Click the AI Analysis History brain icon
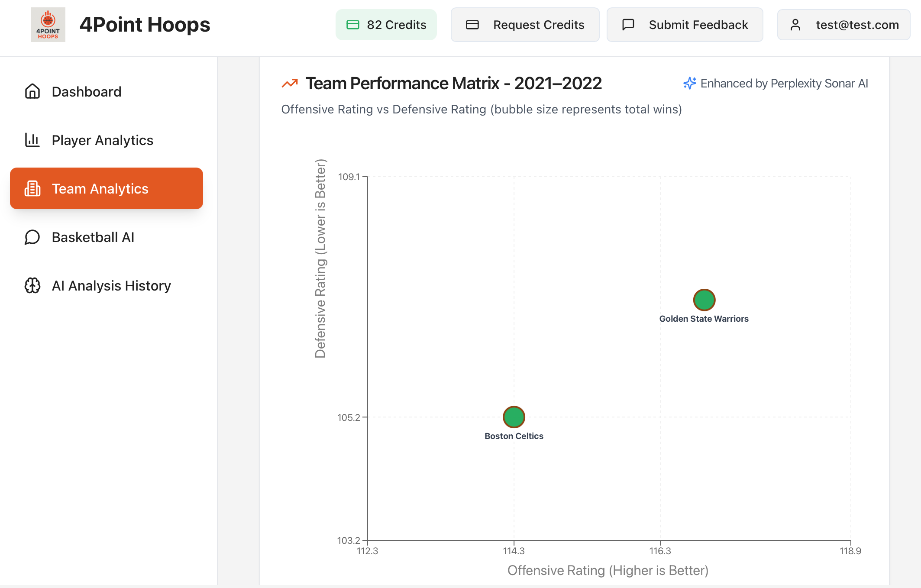The width and height of the screenshot is (921, 588). pyautogui.click(x=32, y=285)
